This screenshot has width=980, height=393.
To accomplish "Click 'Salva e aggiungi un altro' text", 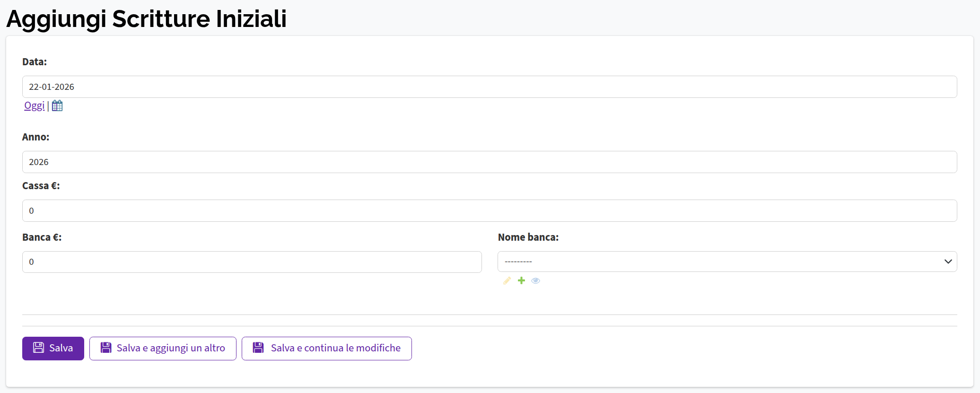I will pos(171,348).
